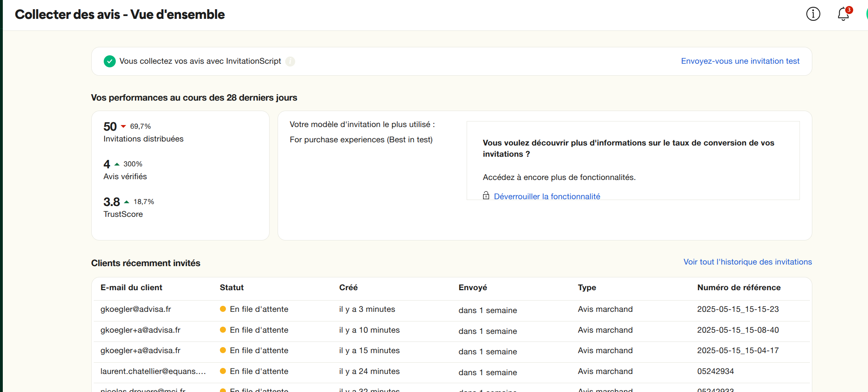
Task: Open the notifications bell with 3 alerts
Action: 843,14
